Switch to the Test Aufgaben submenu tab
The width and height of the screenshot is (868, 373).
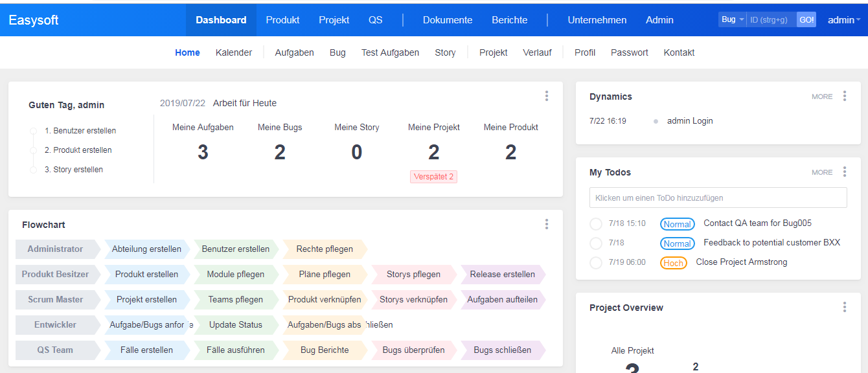coord(390,52)
